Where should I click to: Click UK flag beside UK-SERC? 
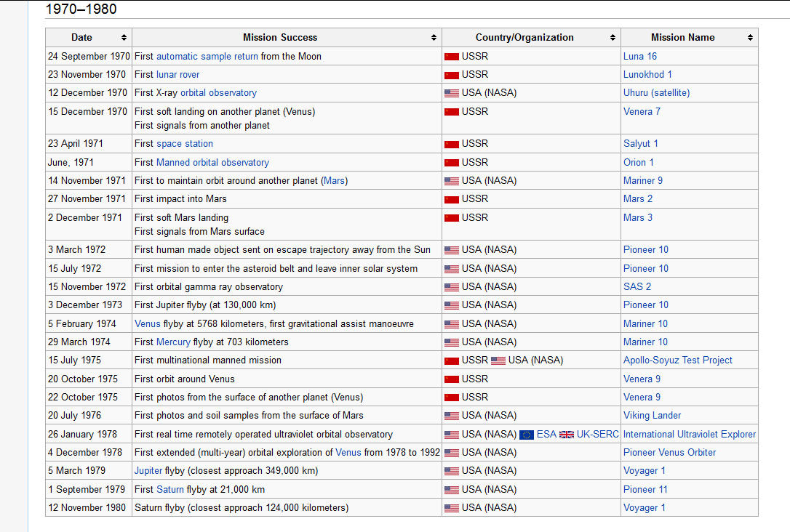click(x=566, y=435)
